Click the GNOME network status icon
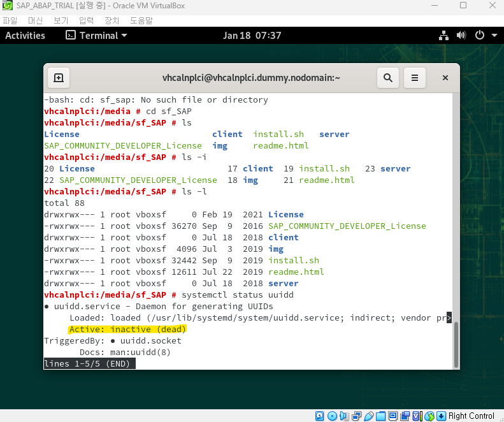 443,36
